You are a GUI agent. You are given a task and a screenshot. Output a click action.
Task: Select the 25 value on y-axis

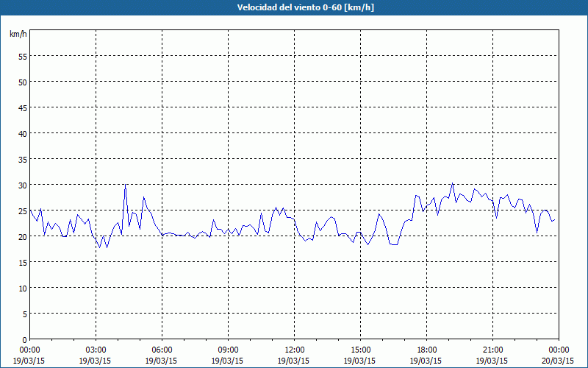(x=23, y=211)
